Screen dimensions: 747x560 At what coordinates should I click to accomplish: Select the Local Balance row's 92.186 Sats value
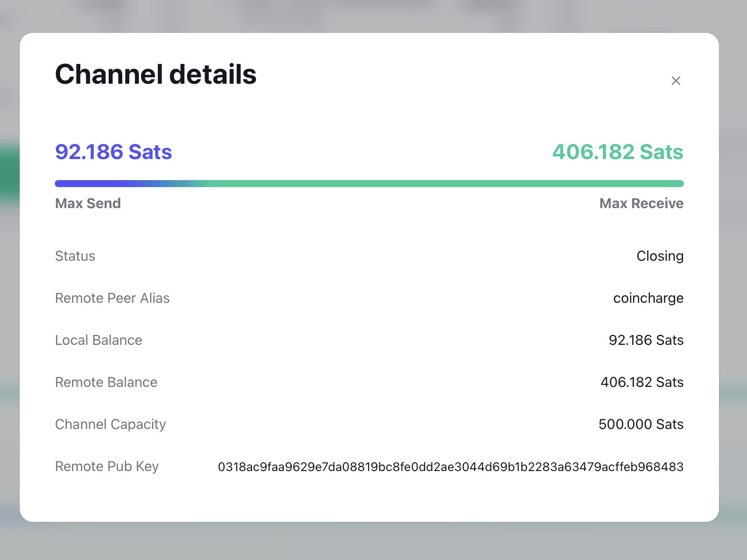(x=646, y=340)
